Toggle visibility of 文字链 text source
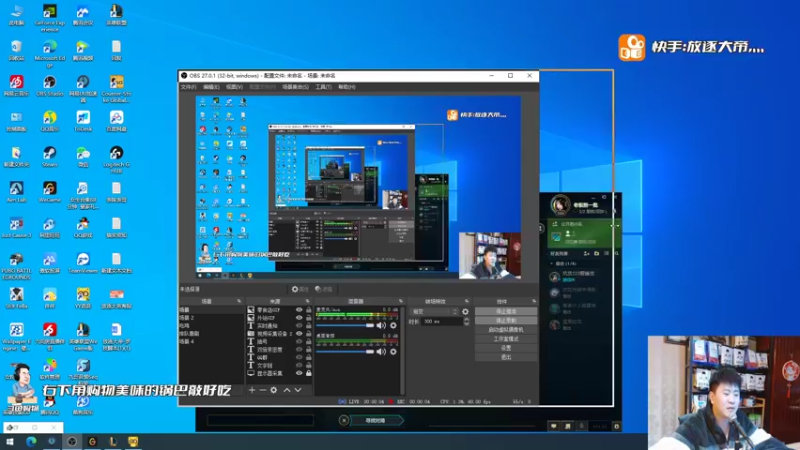 (x=299, y=365)
